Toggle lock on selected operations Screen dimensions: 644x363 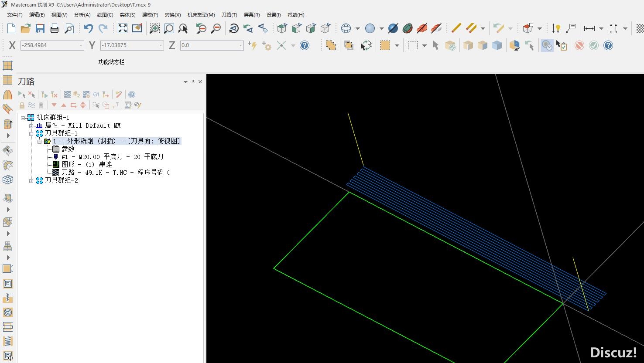click(22, 105)
